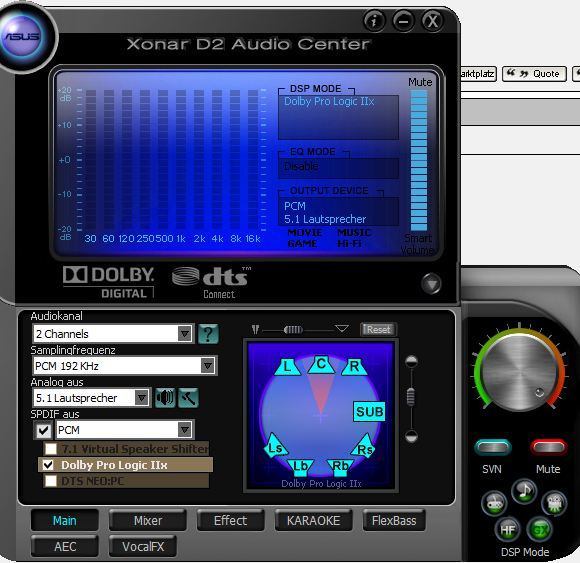
Task: Select the C center speaker
Action: pos(321,364)
